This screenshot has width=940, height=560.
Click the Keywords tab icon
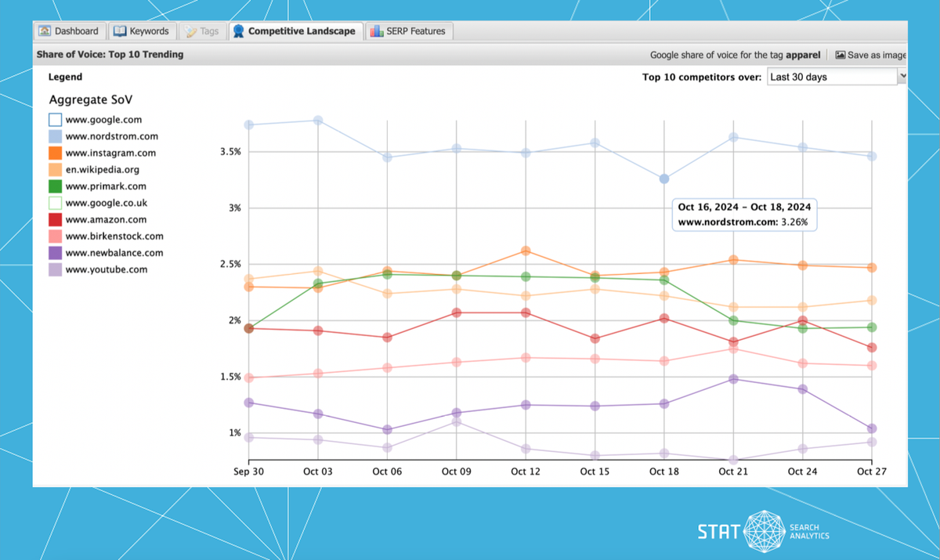[120, 31]
